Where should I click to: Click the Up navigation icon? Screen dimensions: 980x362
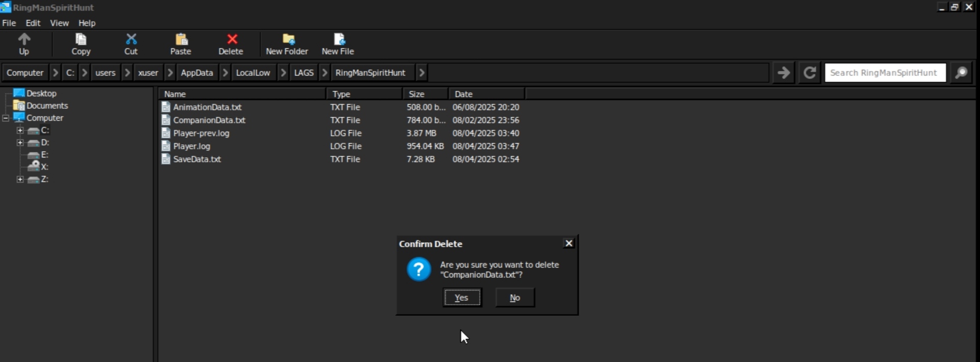(x=24, y=40)
